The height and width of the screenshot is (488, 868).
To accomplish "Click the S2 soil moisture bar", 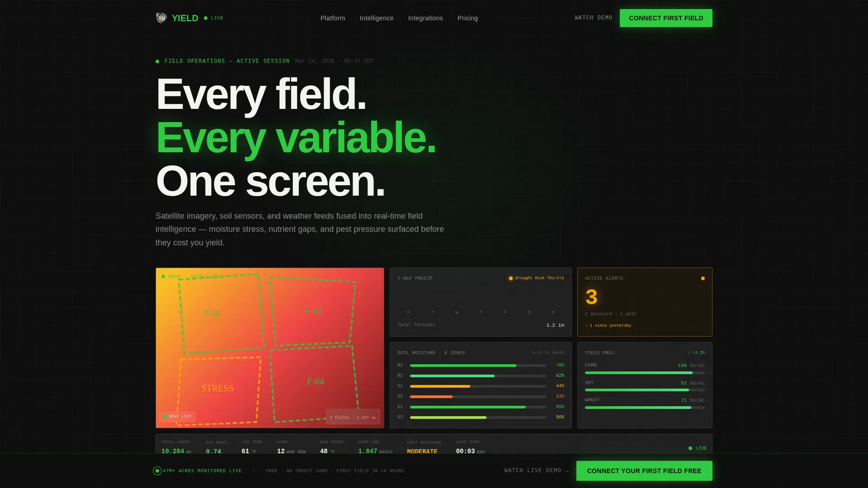I will pyautogui.click(x=478, y=397).
